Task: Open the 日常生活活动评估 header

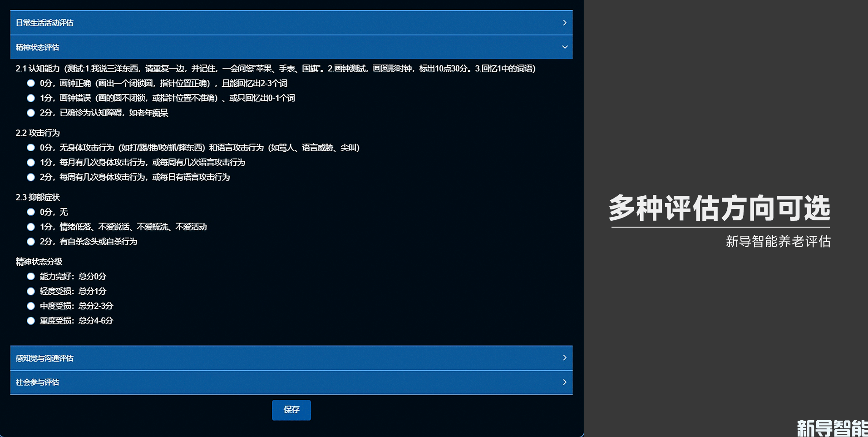Action: 291,23
